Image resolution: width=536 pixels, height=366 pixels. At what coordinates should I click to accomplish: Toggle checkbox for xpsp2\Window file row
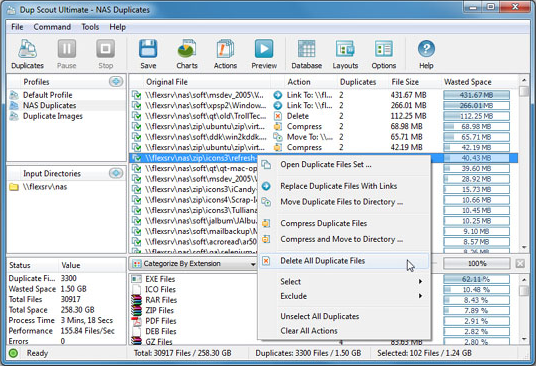pyautogui.click(x=136, y=106)
